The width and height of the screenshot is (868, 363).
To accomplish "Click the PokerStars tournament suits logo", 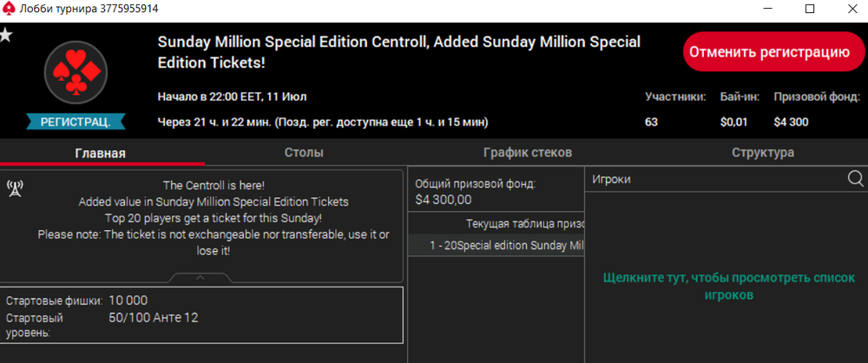I will [76, 72].
